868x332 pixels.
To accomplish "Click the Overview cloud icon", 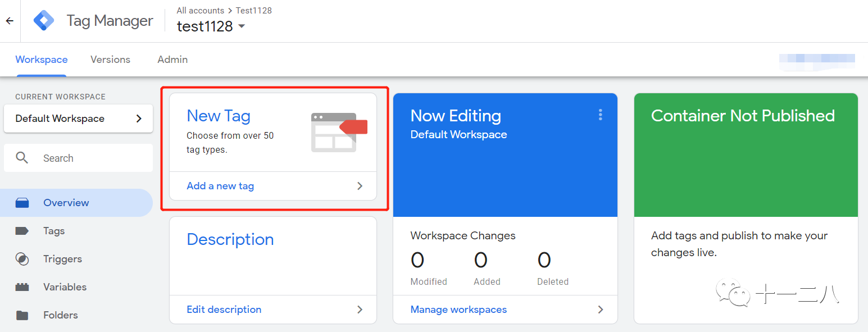I will 22,202.
